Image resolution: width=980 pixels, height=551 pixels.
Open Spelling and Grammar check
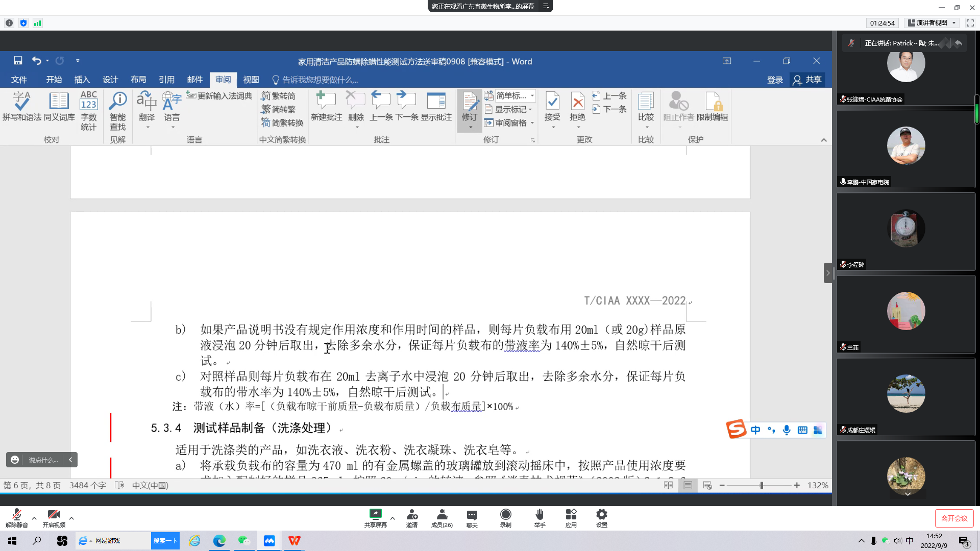click(x=22, y=107)
